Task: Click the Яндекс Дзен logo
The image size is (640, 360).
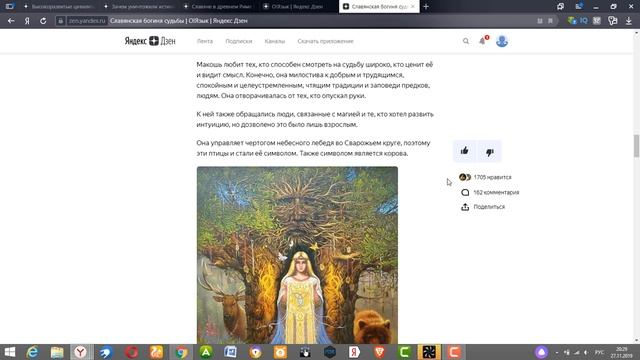Action: [x=150, y=41]
